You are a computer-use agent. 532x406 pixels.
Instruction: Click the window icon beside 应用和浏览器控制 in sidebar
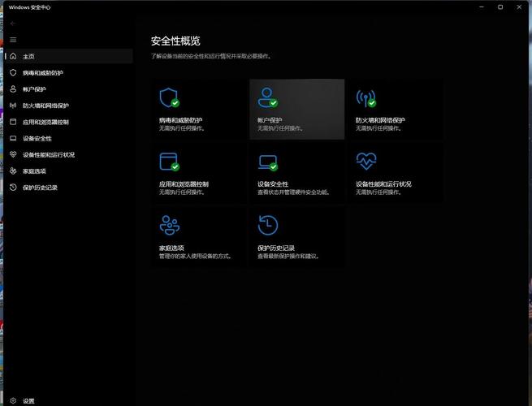pyautogui.click(x=13, y=122)
